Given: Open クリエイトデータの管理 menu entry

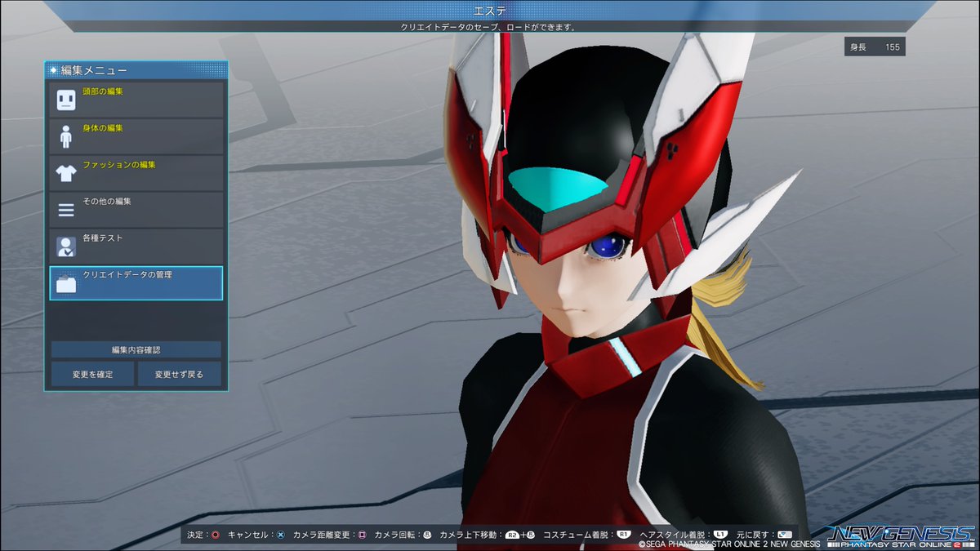Looking at the screenshot, I should point(136,283).
